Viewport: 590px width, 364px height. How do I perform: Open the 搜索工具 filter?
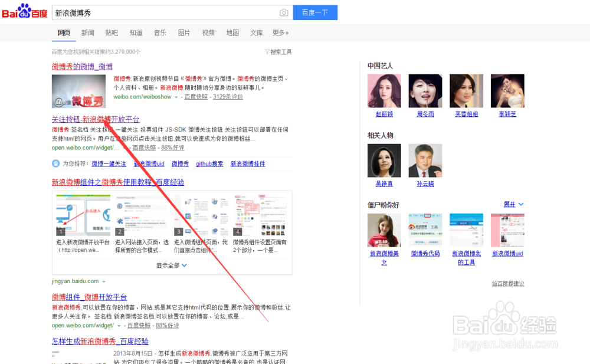278,52
